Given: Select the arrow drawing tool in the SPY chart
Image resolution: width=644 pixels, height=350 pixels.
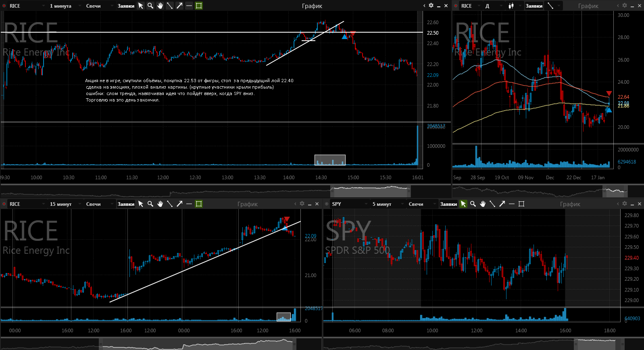Looking at the screenshot, I should click(502, 204).
